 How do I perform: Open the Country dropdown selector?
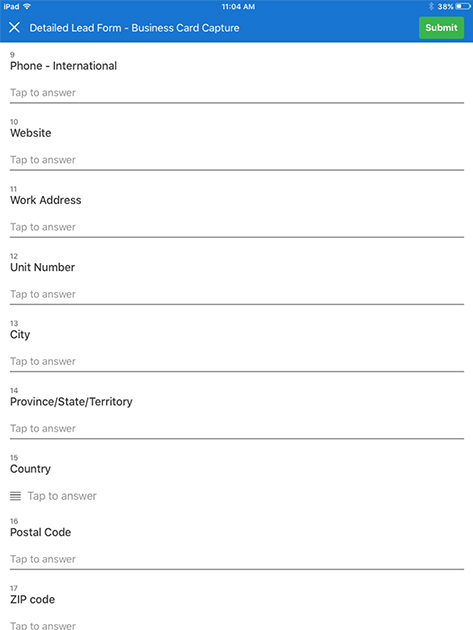point(237,496)
